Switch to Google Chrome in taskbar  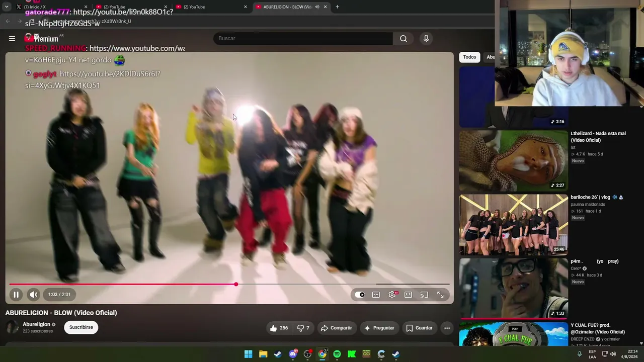coord(322,354)
